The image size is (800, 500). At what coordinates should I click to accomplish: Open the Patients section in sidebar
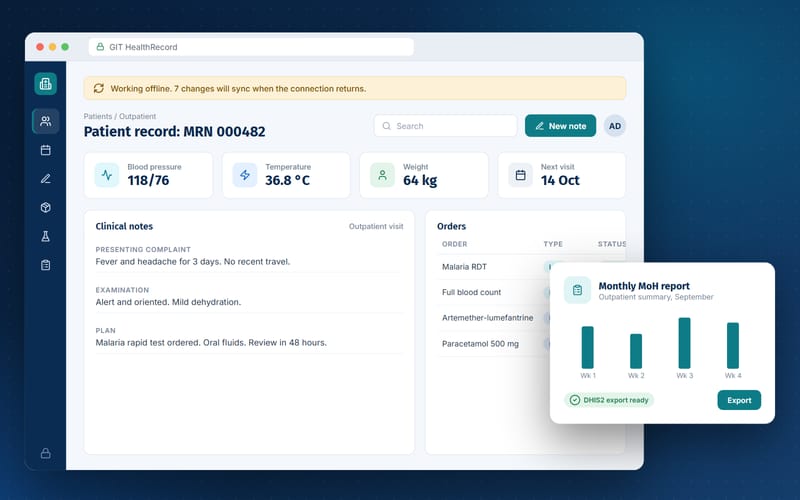(x=45, y=121)
